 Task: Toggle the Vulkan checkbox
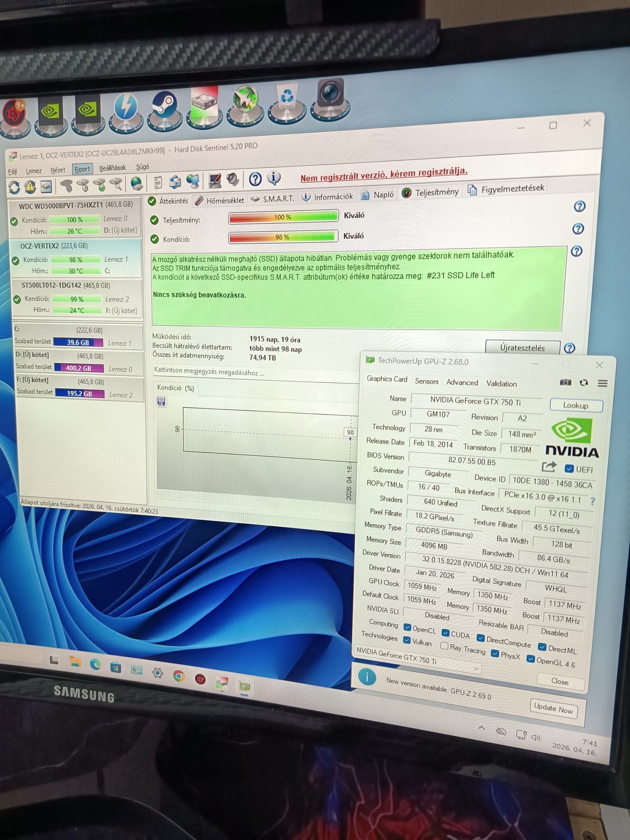(x=407, y=640)
